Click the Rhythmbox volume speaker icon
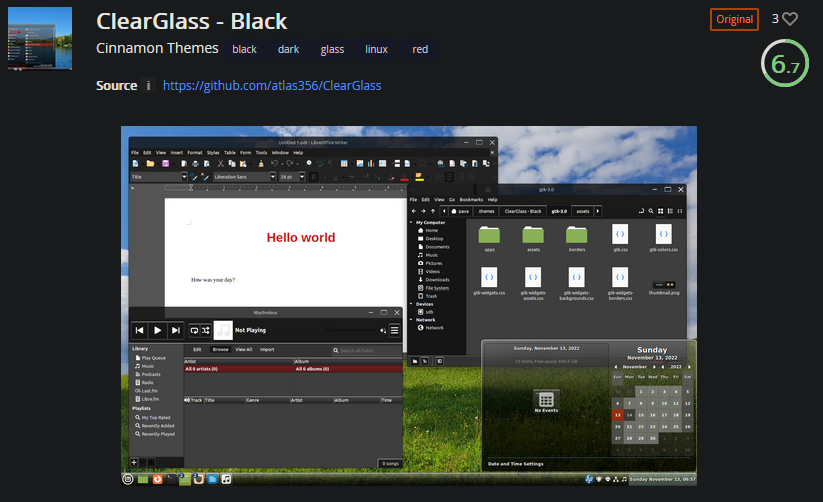823x502 pixels. pos(383,330)
